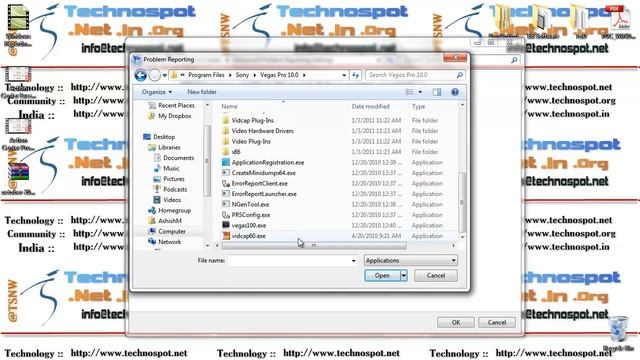Viewport: 640px width, 360px height.
Task: Select PRSConfig.exe file
Action: click(x=251, y=215)
